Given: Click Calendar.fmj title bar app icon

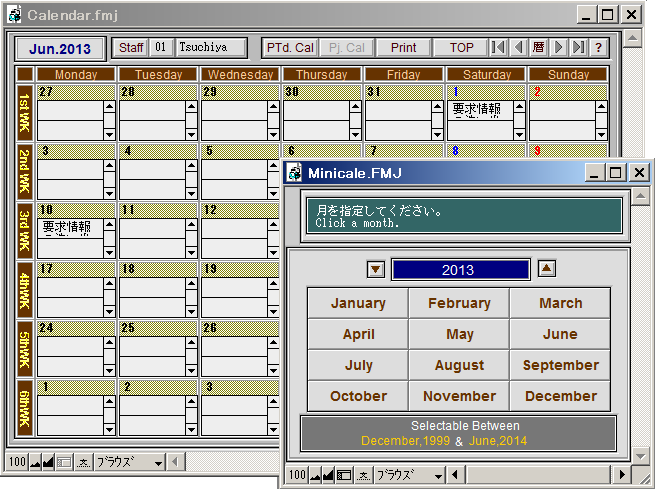Looking at the screenshot, I should (15, 15).
